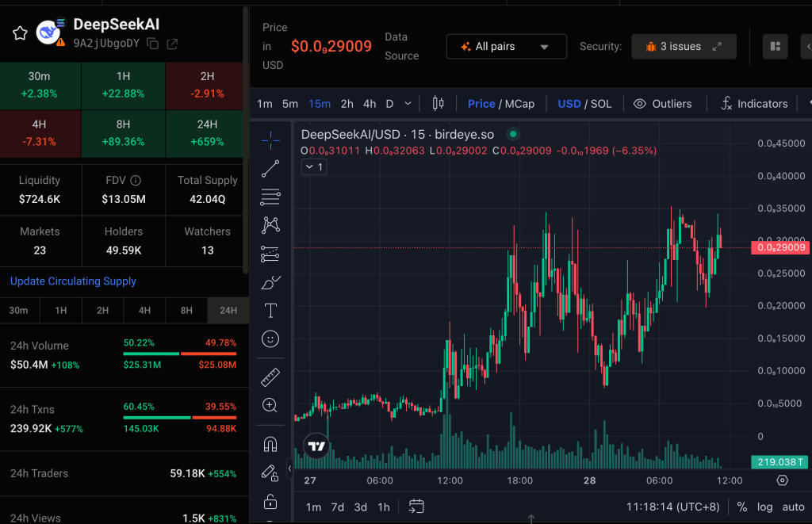Open the All pairs data source dropdown
Viewport: 812px width, 524px height.
(506, 47)
